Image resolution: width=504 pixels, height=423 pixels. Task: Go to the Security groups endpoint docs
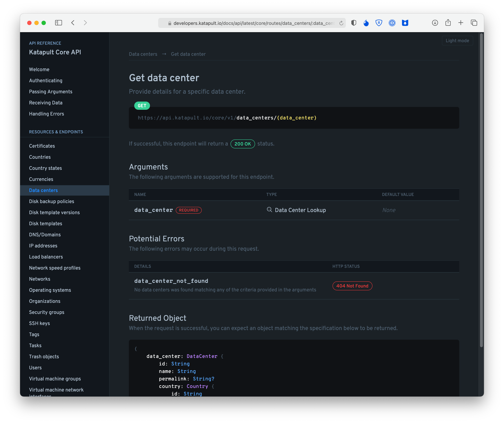[47, 312]
